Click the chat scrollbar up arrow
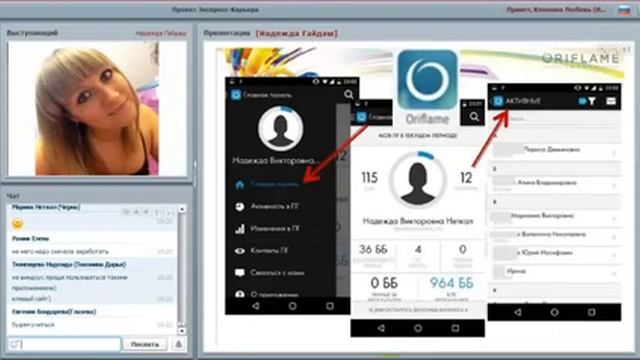The height and width of the screenshot is (360, 640). coord(182,209)
